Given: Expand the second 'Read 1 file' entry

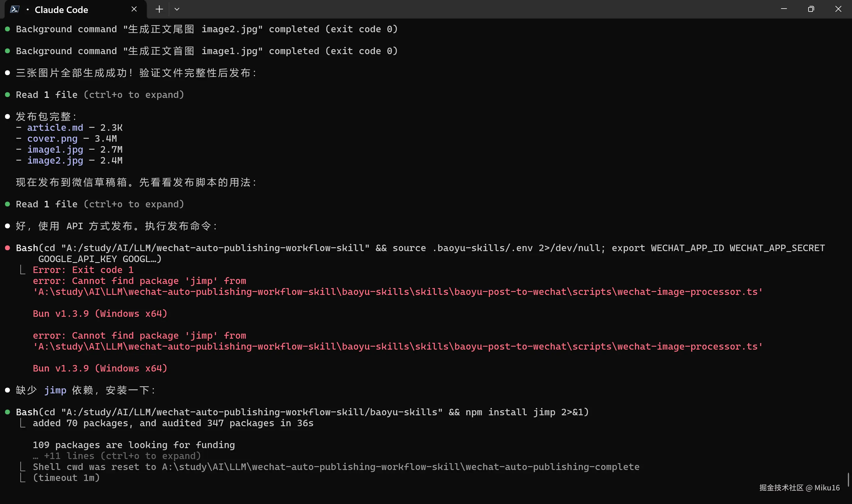Looking at the screenshot, I should [x=99, y=204].
